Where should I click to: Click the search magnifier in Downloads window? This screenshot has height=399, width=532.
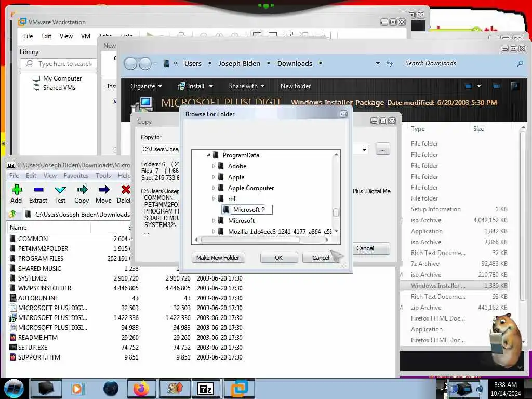(x=520, y=63)
